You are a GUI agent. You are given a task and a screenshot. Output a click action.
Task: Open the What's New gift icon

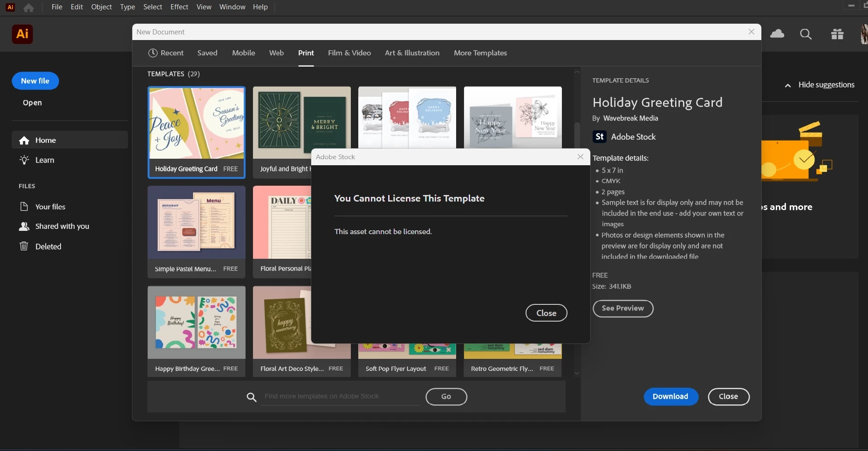click(x=837, y=34)
